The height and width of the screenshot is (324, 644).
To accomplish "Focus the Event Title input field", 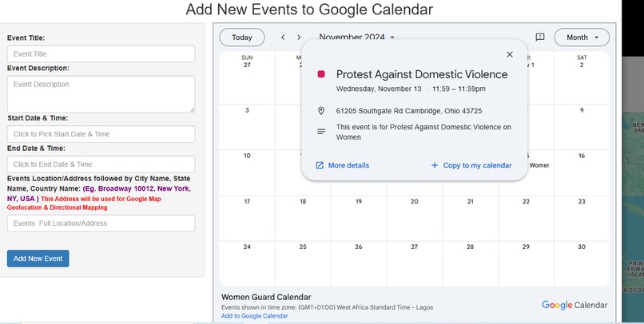I will coord(101,54).
